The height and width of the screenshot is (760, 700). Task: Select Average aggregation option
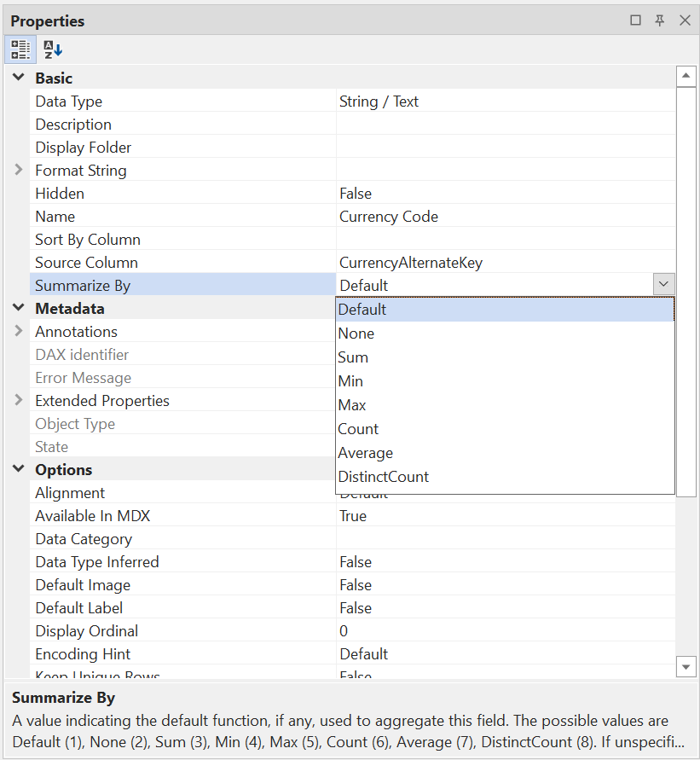pos(366,453)
